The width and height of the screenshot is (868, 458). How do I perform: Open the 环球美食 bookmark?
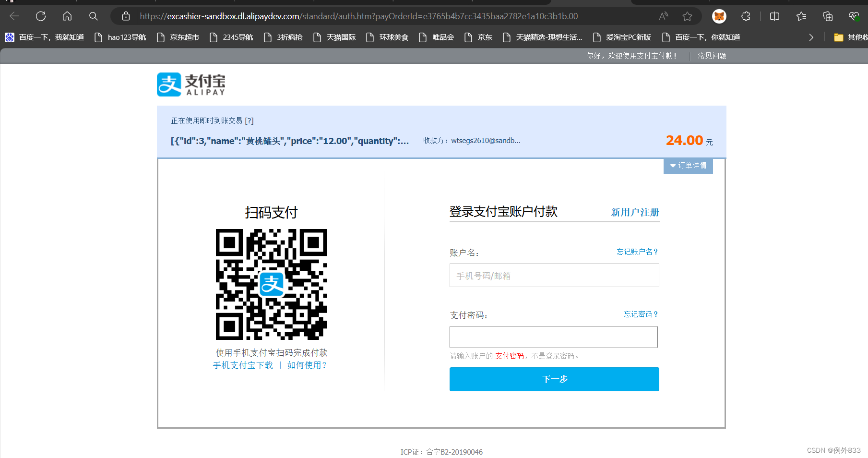click(x=387, y=37)
